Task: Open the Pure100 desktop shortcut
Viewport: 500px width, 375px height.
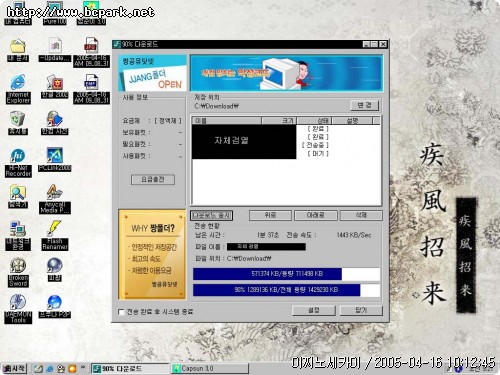Action: (54, 13)
